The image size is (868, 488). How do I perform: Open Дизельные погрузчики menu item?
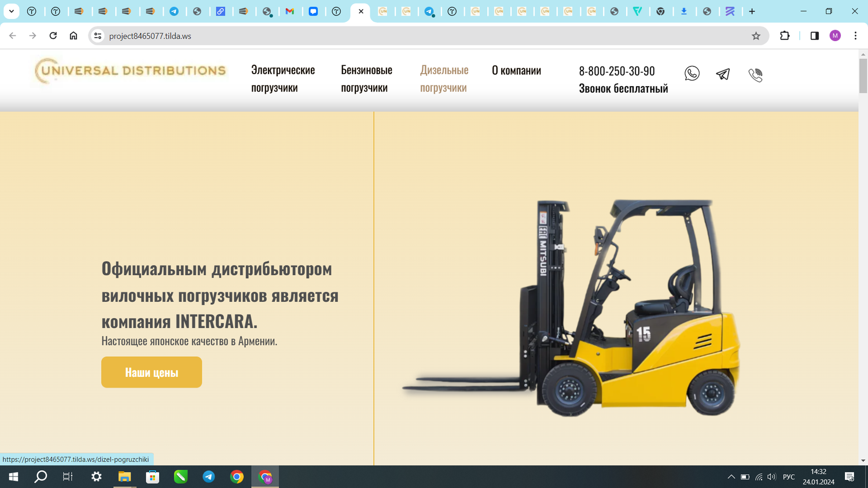(444, 79)
